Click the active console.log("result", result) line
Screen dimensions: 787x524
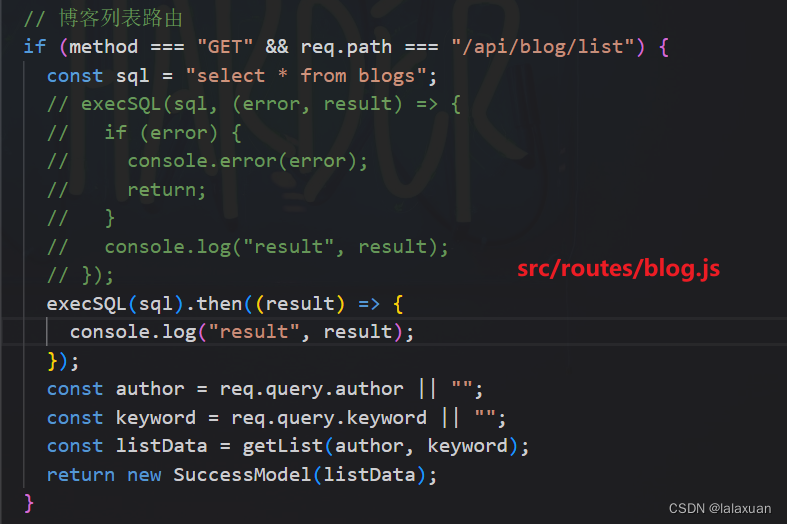tap(242, 332)
